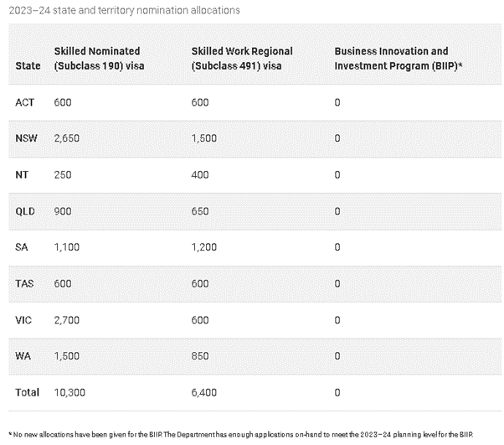Click the Skilled Nominated (Subclass 190) visa header
Image resolution: width=504 pixels, height=445 pixels.
[99, 58]
